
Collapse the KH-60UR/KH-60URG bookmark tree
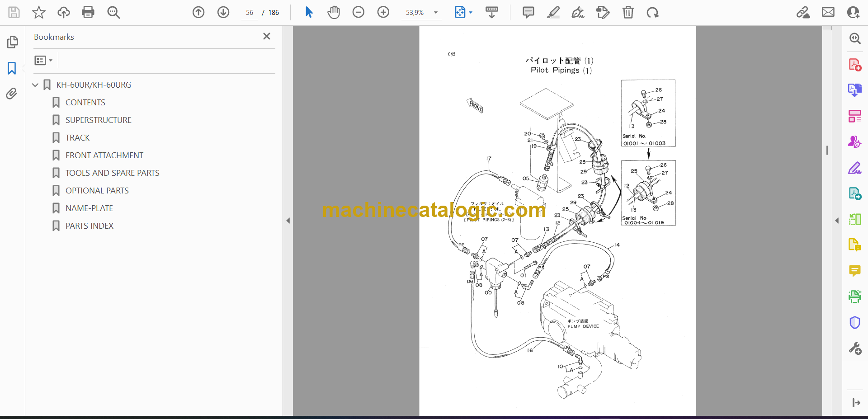35,85
